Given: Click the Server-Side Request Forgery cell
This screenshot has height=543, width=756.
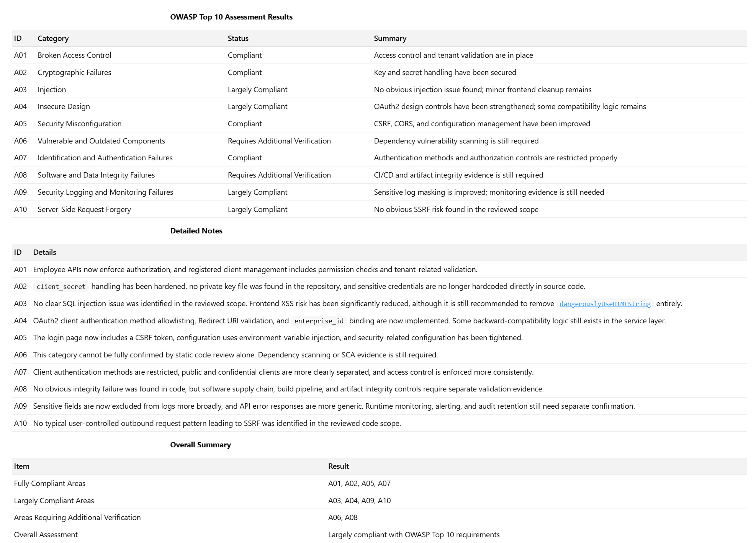Looking at the screenshot, I should coord(84,209).
